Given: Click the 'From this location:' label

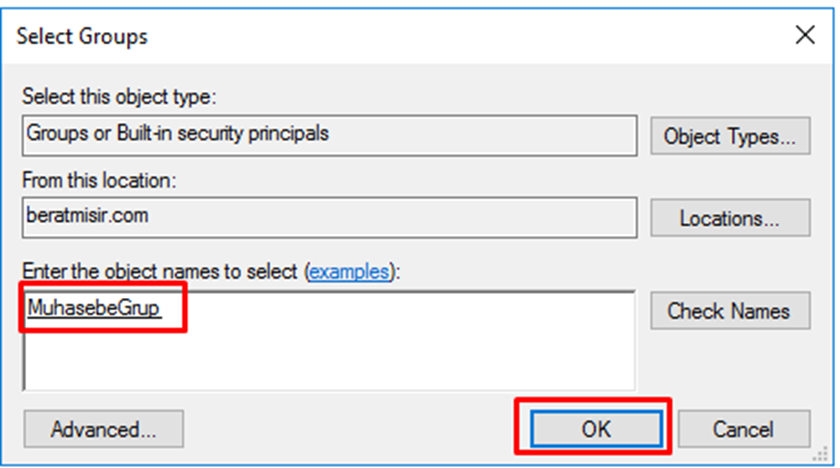Looking at the screenshot, I should pos(99,180).
